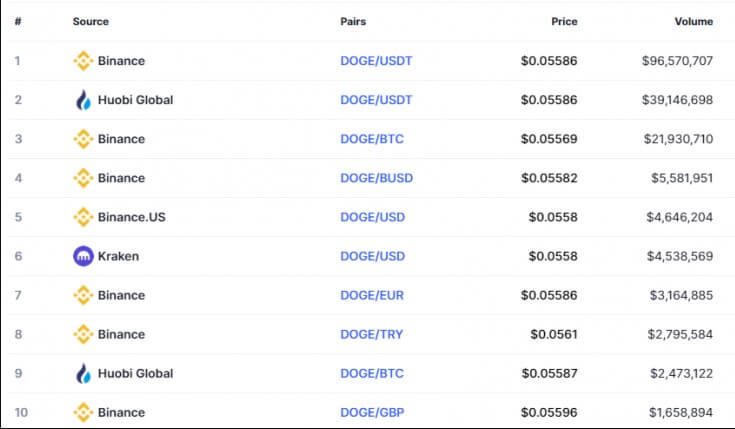Open Huobi Global's DOGE/USDT pair link
Viewport: 735px width, 429px height.
click(x=376, y=100)
